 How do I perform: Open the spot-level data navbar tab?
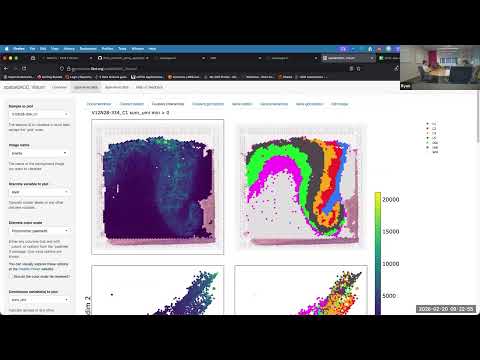pos(86,87)
